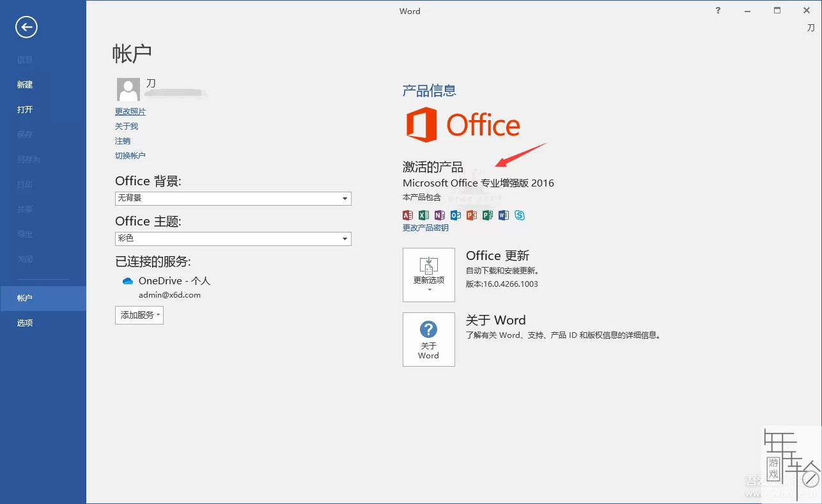822x504 pixels.
Task: Maximize the Word window
Action: 777,10
